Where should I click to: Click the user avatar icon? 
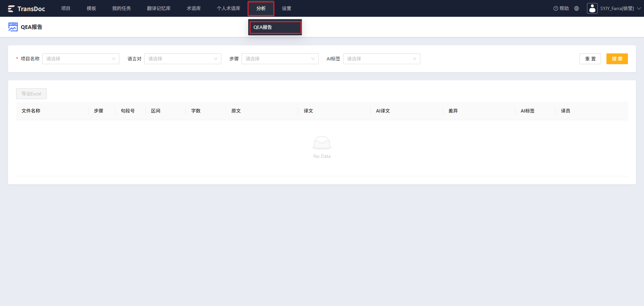pos(592,8)
